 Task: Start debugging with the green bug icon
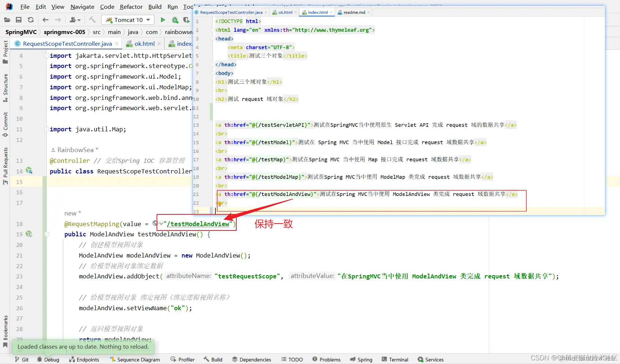point(175,20)
